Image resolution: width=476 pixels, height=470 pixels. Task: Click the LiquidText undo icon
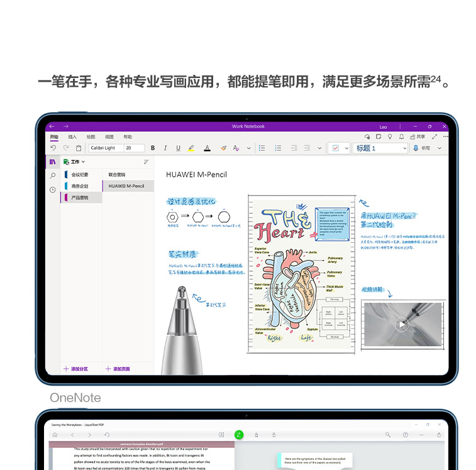click(x=107, y=435)
